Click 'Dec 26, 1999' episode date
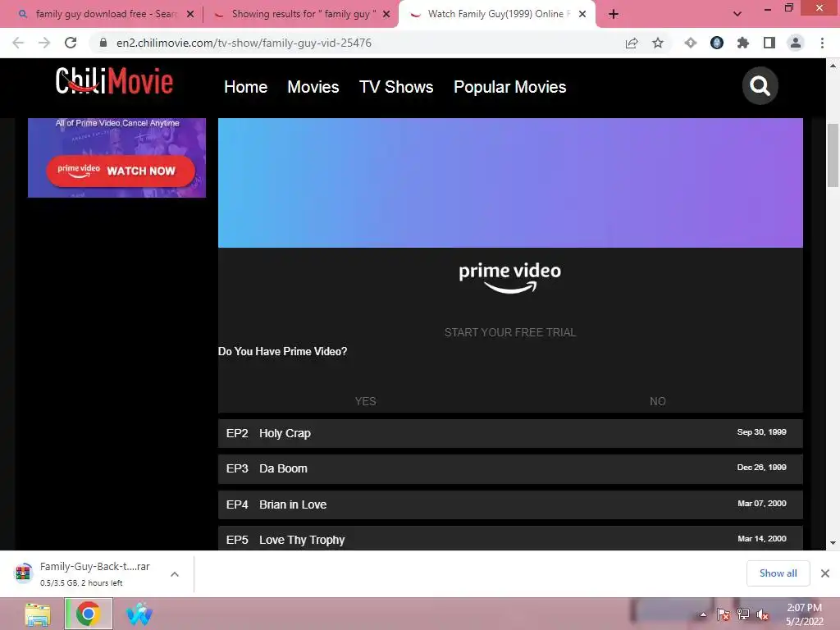840x630 pixels. (x=761, y=467)
